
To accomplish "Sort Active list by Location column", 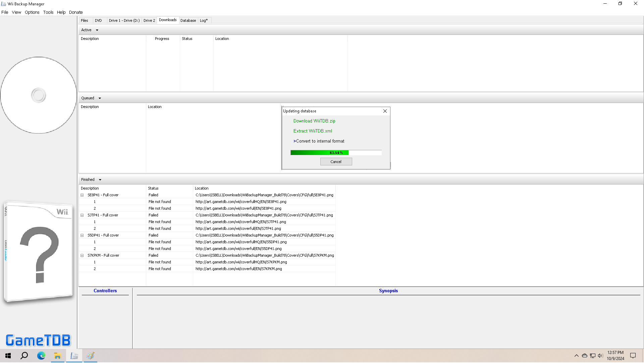I will pyautogui.click(x=280, y=39).
